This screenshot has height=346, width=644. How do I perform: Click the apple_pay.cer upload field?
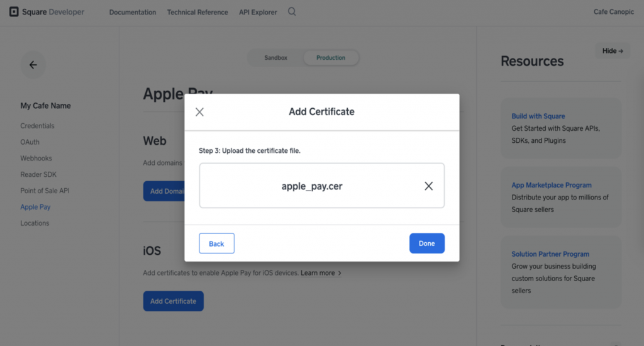(321, 186)
